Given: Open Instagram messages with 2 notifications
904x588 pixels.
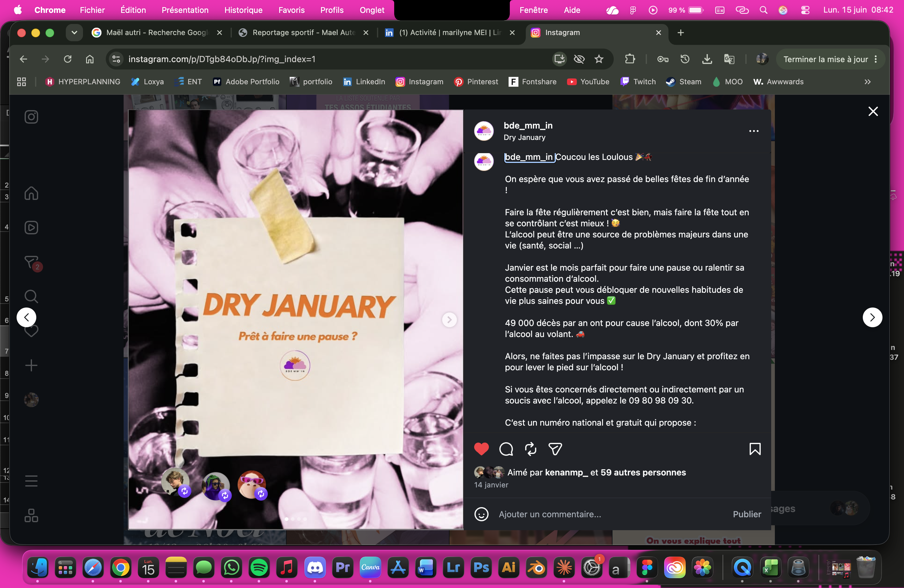Looking at the screenshot, I should (32, 262).
